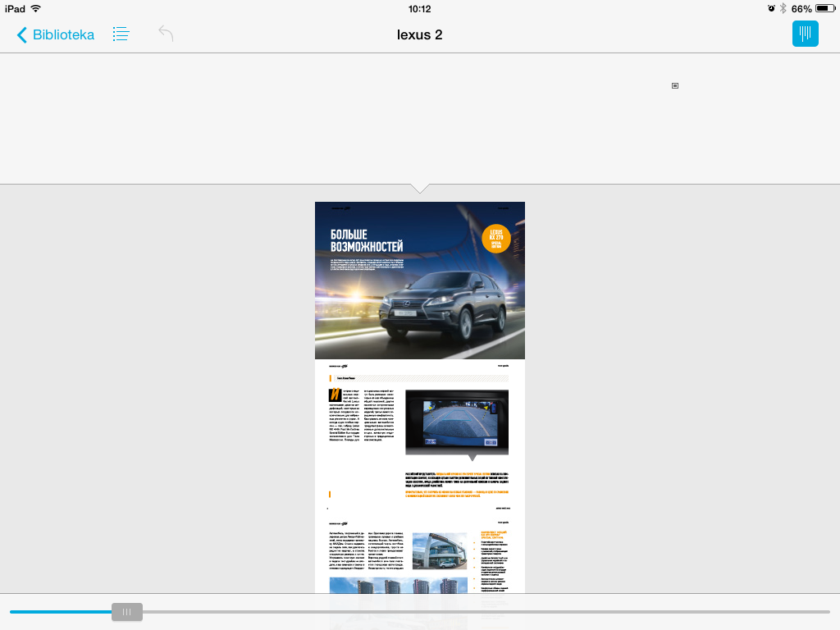The height and width of the screenshot is (630, 840).
Task: Tap the lexus 2 document title
Action: 419,34
